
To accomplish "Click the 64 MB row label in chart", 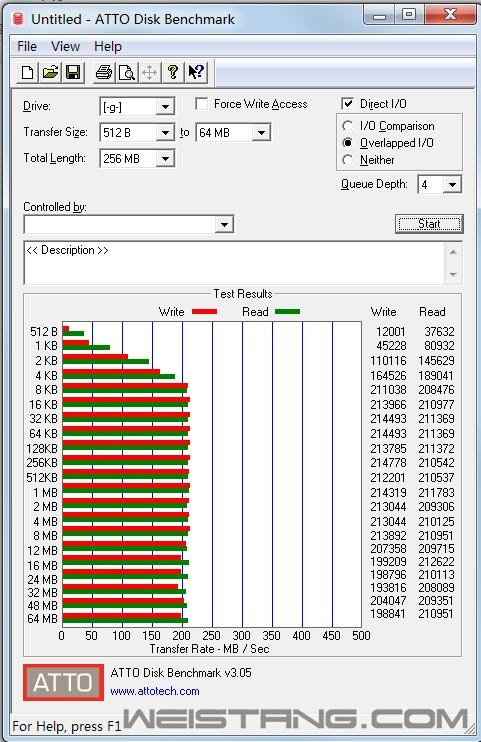I will (42, 619).
